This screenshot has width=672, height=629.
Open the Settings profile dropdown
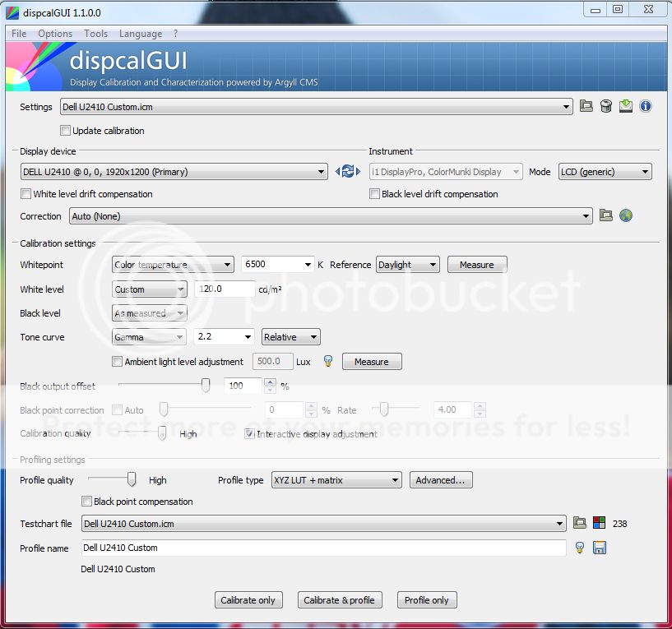click(x=317, y=107)
